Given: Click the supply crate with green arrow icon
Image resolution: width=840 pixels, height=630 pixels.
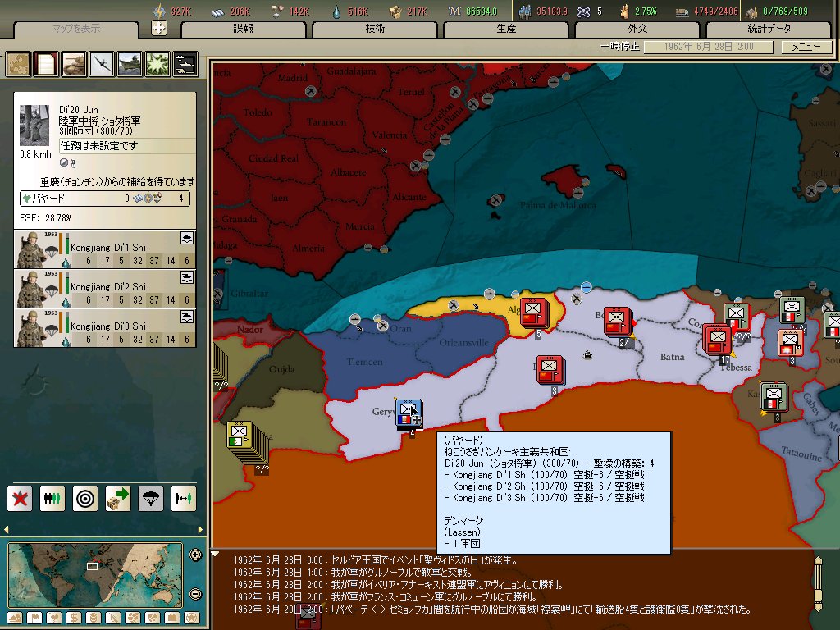Looking at the screenshot, I should click(118, 498).
